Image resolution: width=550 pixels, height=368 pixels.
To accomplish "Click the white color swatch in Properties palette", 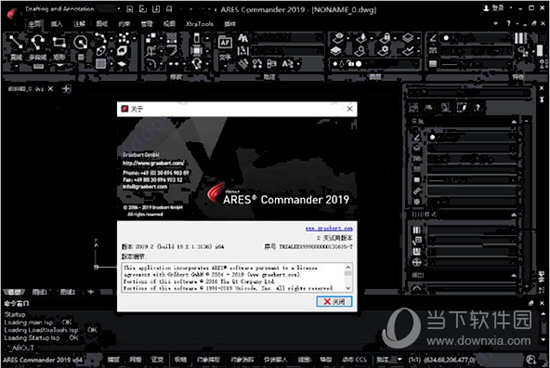I will [432, 137].
